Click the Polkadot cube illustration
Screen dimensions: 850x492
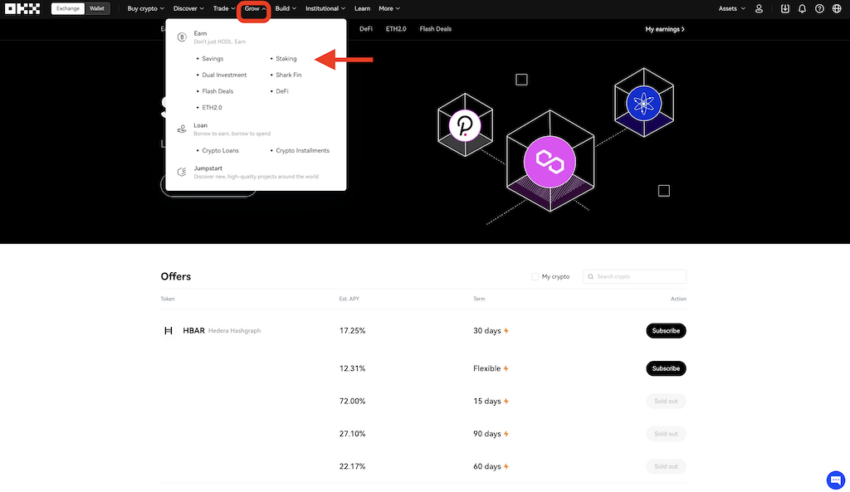tap(465, 125)
